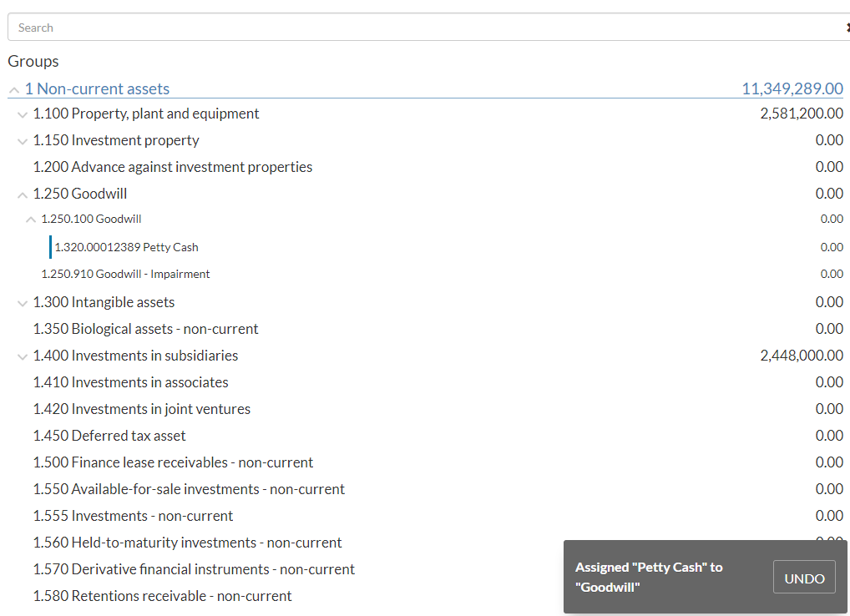Select "1.570 Derivative financial instruments - non-current"
This screenshot has height=616, width=850.
[194, 568]
